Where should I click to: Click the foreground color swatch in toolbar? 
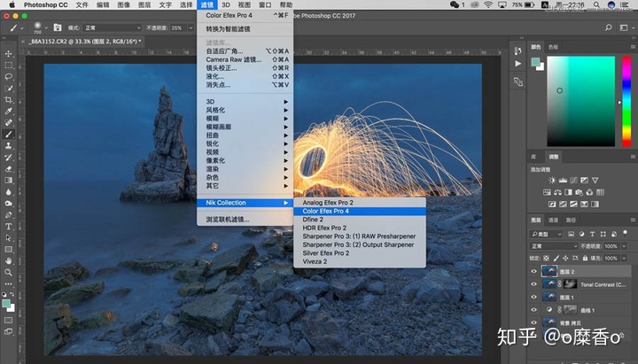pyautogui.click(x=5, y=304)
